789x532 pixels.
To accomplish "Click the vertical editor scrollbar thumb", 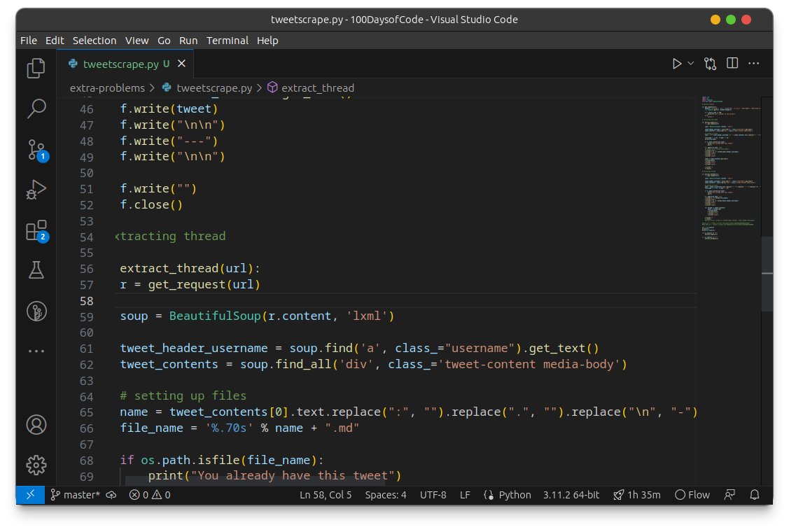I will click(x=767, y=274).
